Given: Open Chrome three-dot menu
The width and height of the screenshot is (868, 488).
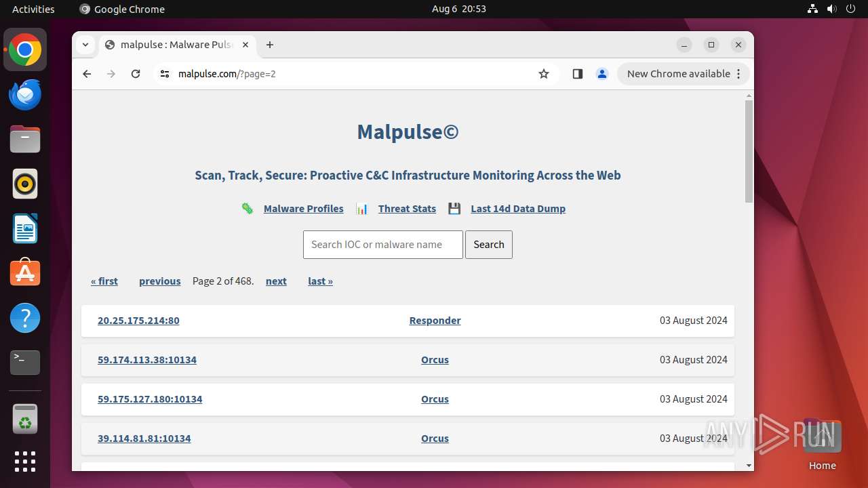Looking at the screenshot, I should pos(738,74).
